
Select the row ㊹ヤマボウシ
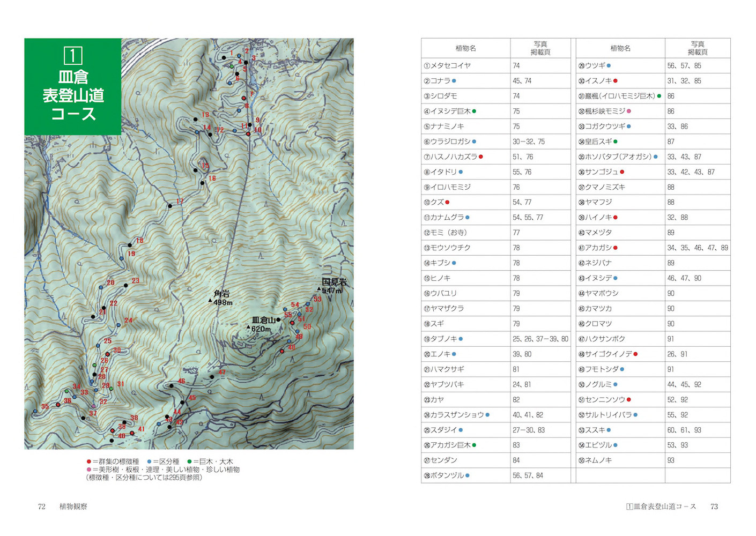[653, 293]
